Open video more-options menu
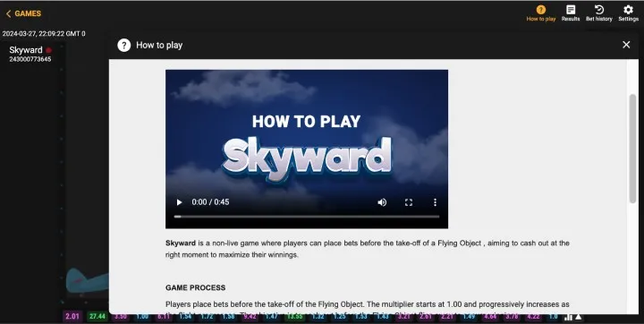This screenshot has height=324, width=644. [x=435, y=202]
